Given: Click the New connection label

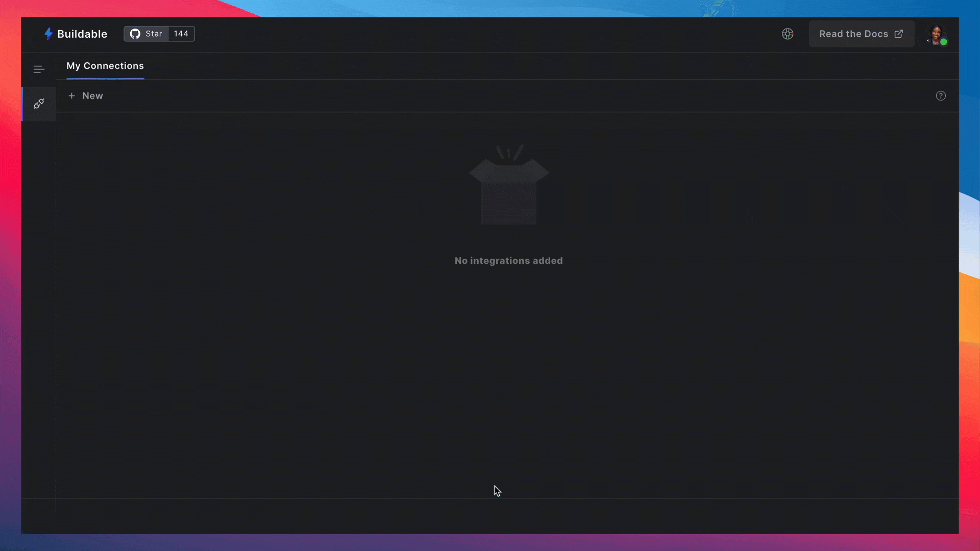Looking at the screenshot, I should (x=92, y=96).
